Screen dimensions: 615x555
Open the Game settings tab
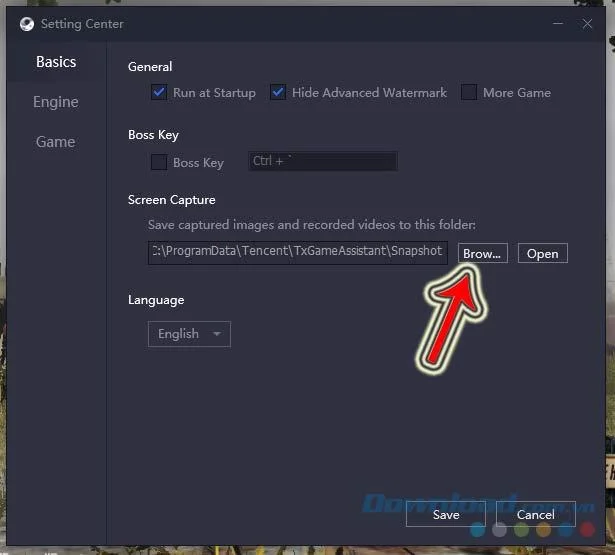(x=55, y=142)
